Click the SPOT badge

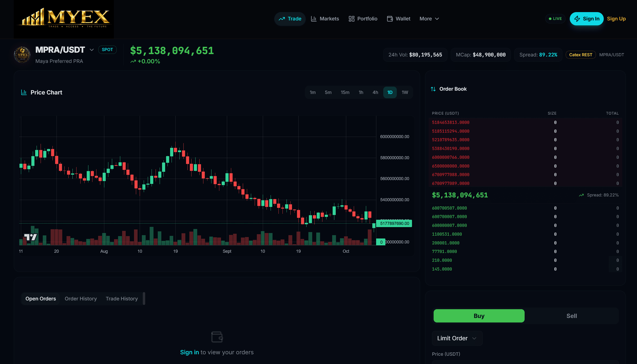click(107, 50)
